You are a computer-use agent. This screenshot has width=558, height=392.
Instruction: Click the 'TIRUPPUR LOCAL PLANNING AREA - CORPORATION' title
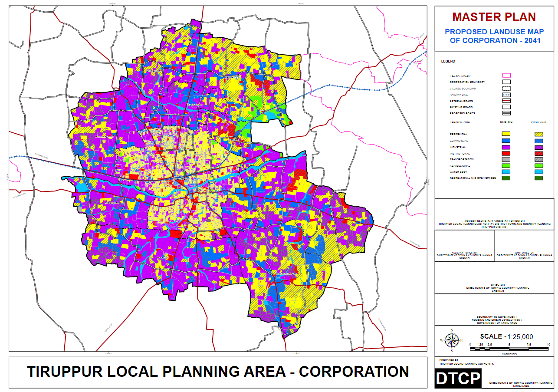pos(218,372)
